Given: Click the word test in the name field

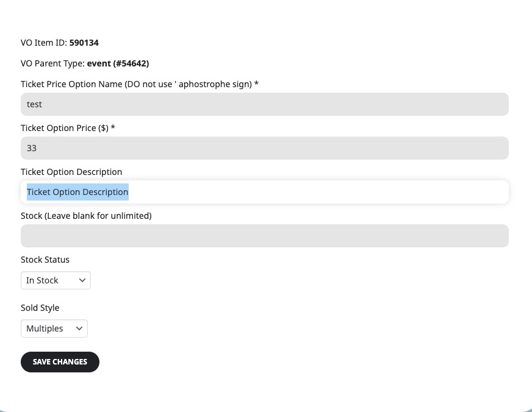Looking at the screenshot, I should [34, 104].
